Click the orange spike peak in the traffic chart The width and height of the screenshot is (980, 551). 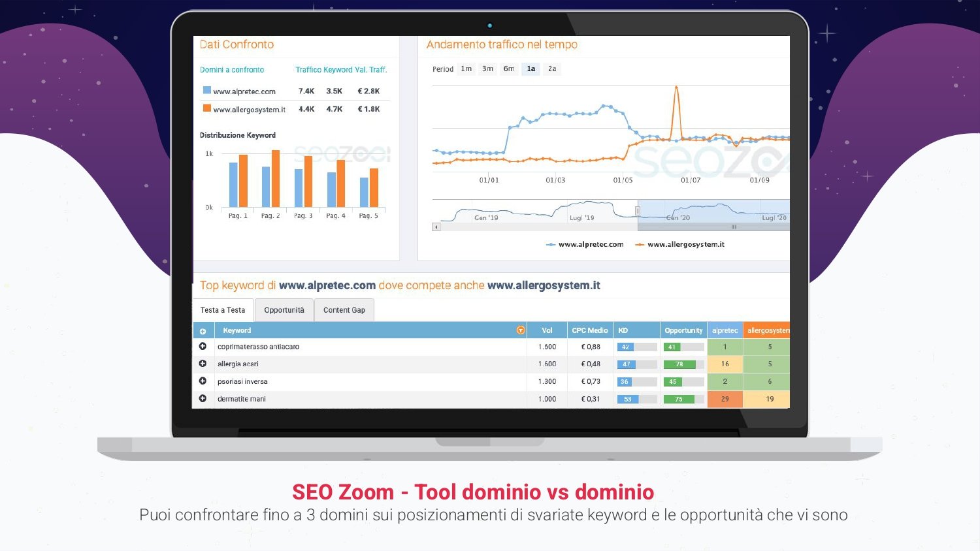coord(676,87)
